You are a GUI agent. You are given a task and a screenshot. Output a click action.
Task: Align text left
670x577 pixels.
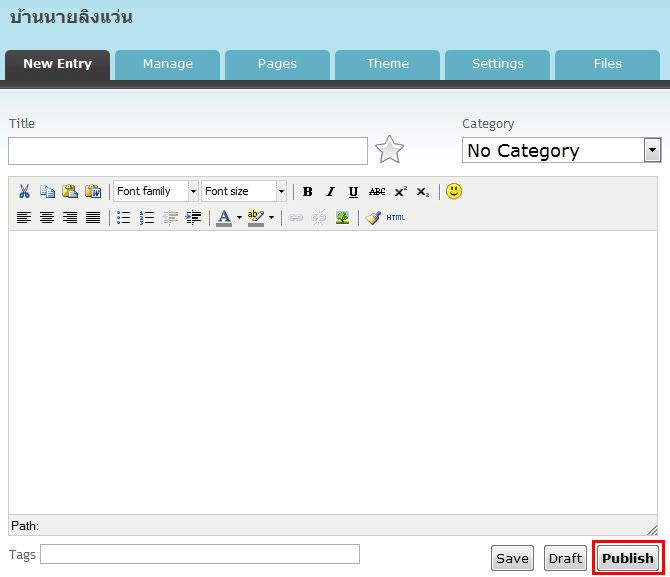pyautogui.click(x=24, y=218)
